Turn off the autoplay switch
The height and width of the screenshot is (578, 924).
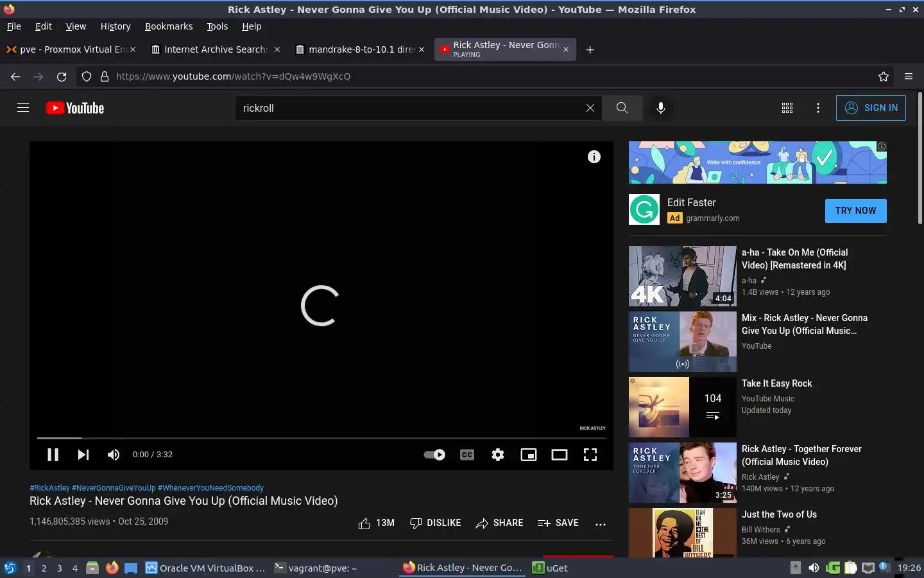pyautogui.click(x=434, y=455)
